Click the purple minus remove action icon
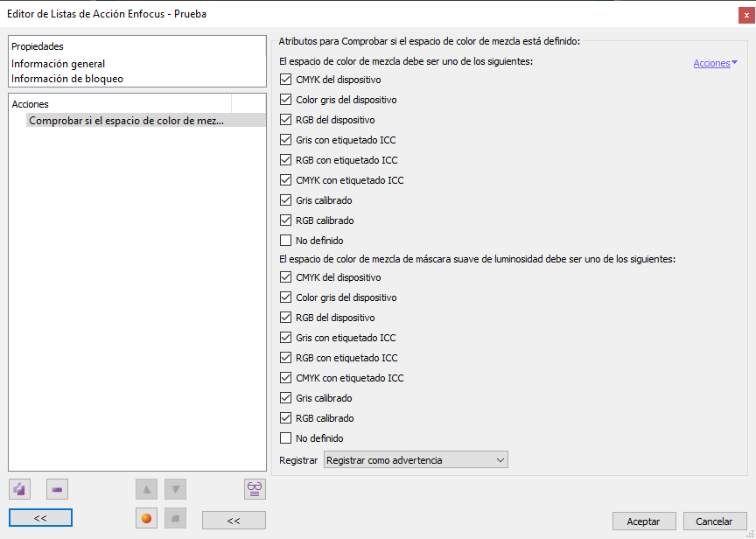This screenshot has width=756, height=539. click(57, 489)
